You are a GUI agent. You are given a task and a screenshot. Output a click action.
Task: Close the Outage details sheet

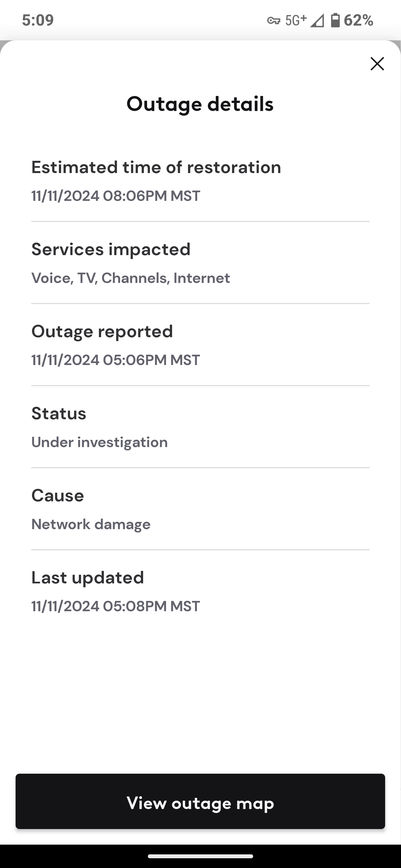[x=377, y=64]
